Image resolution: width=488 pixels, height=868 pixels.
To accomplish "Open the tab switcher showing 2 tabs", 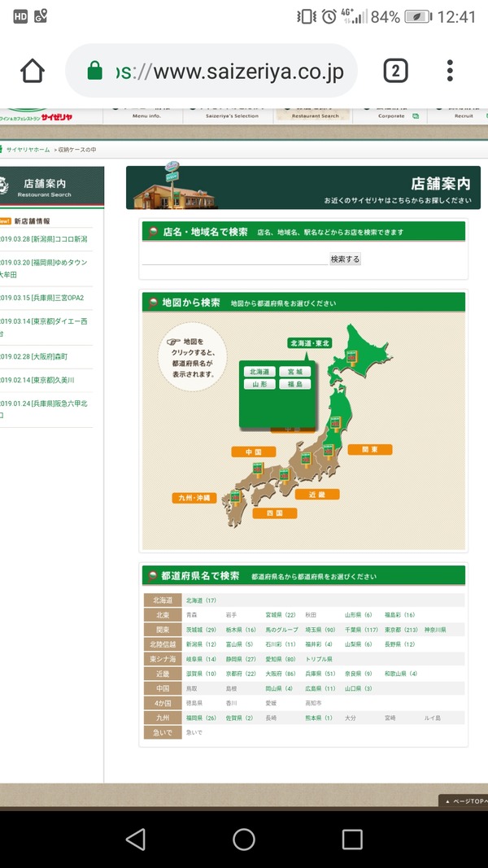I will (395, 71).
